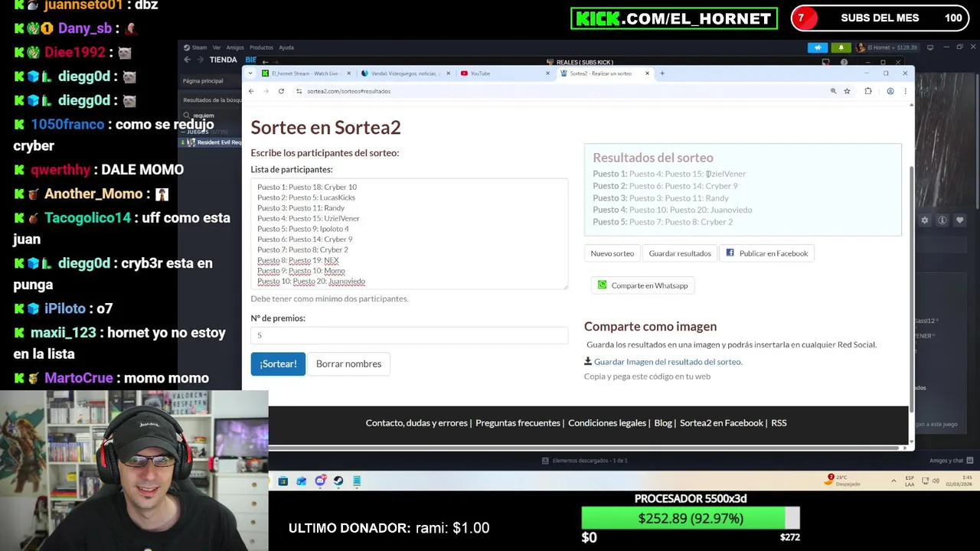Open RSS footer link
980x551 pixels.
click(779, 422)
